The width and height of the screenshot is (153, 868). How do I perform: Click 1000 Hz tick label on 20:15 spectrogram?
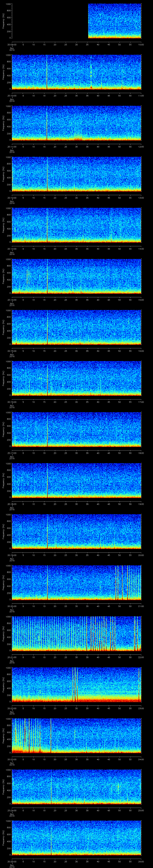coord(8,311)
